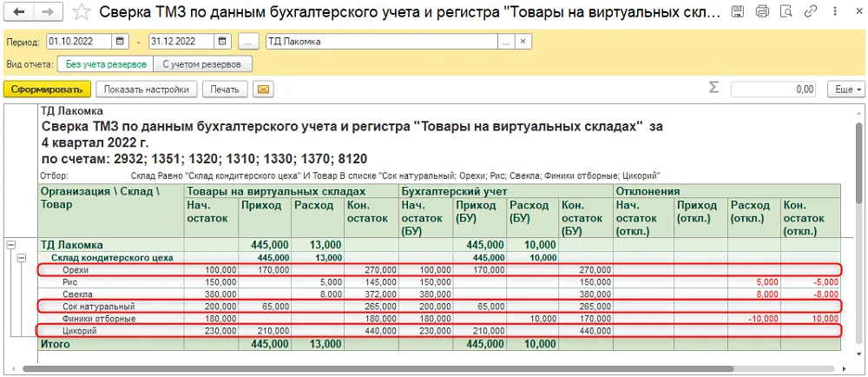
Task: Select the Финики отборные row name cell
Action: click(x=111, y=319)
